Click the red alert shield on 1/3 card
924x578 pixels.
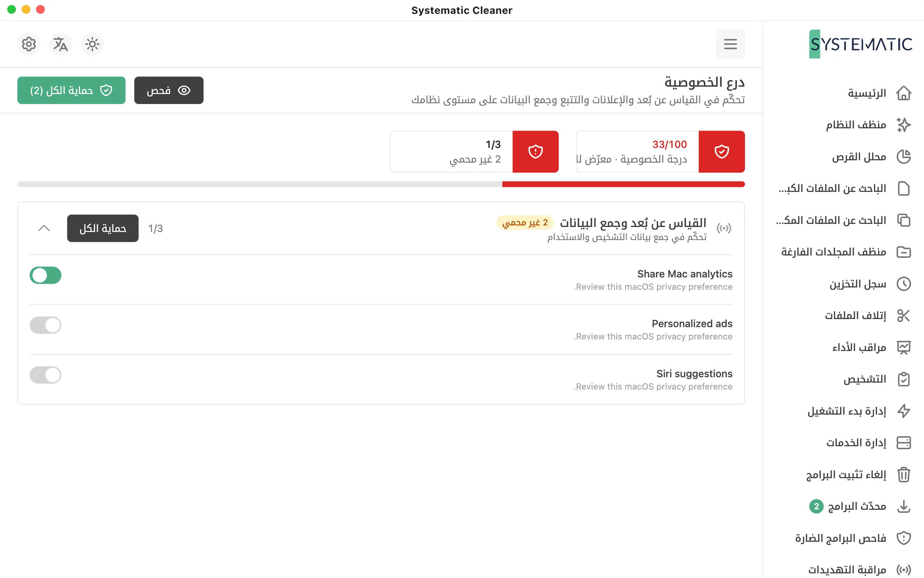pyautogui.click(x=536, y=151)
